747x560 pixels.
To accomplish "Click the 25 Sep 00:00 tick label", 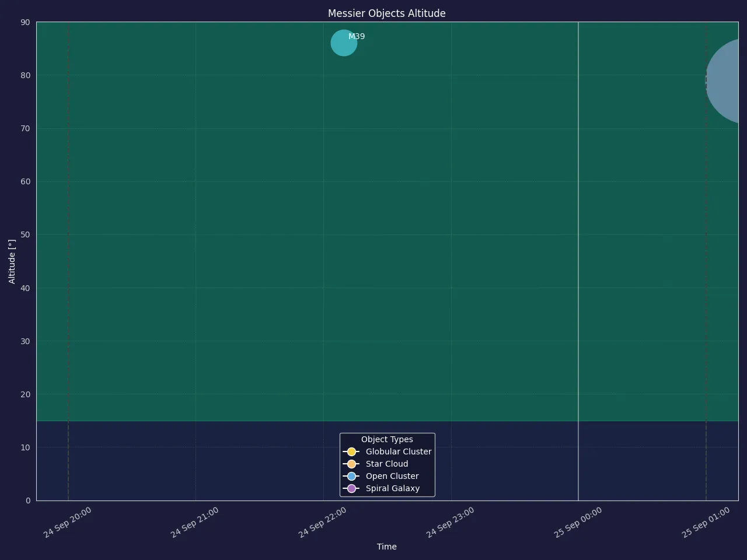I will pos(578,523).
